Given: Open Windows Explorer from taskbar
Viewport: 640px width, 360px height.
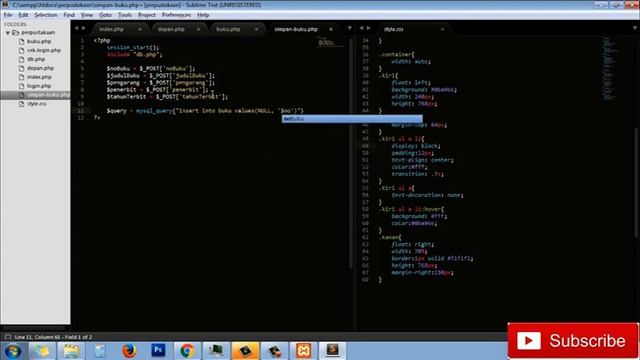Looking at the screenshot, I should coord(71,351).
